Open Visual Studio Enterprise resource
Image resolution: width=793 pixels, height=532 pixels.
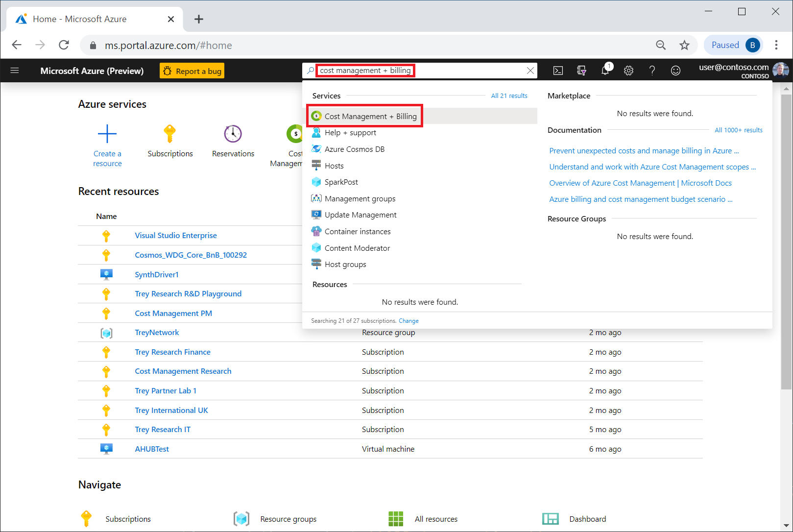tap(175, 236)
